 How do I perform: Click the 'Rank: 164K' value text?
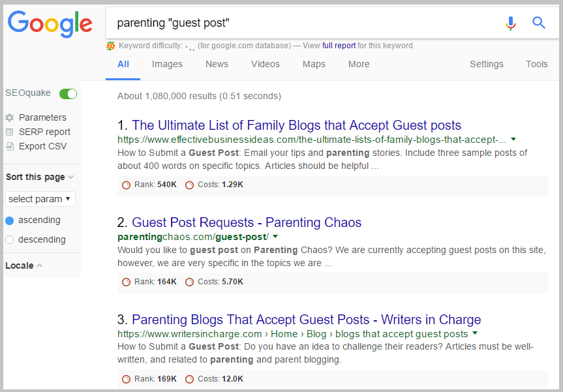[x=155, y=282]
